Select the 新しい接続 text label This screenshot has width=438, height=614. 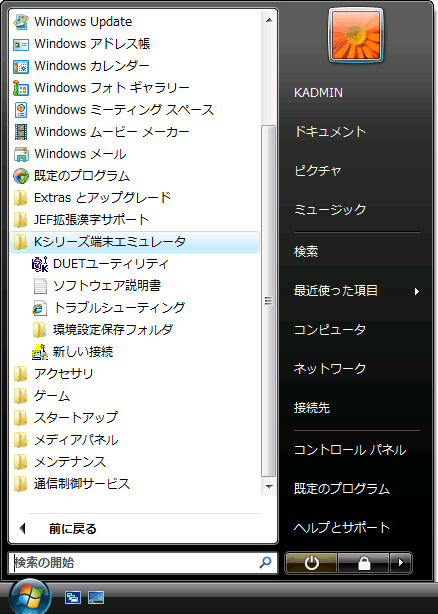(x=83, y=352)
